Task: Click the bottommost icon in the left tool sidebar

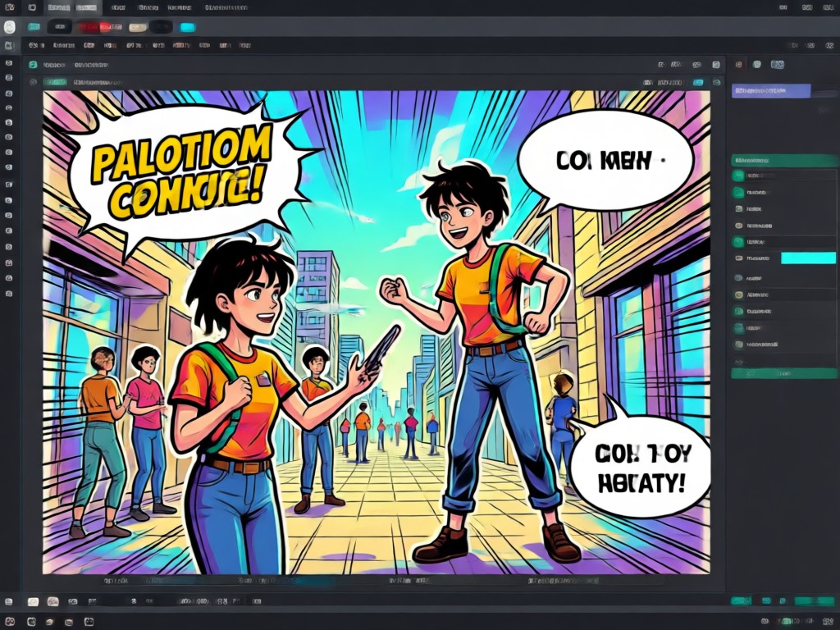Action: (9, 294)
